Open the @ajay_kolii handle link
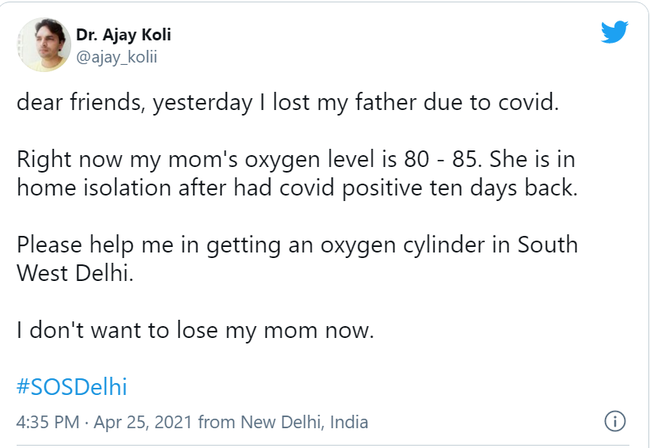 [x=117, y=57]
